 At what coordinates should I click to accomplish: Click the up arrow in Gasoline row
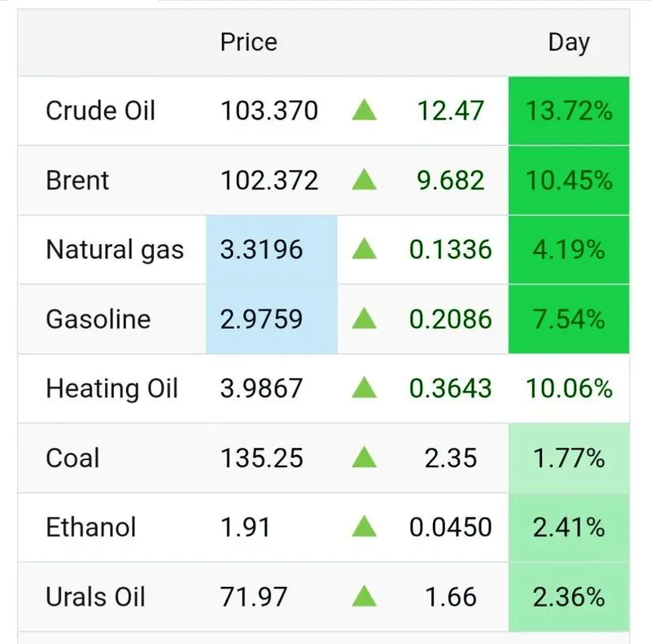pos(365,319)
